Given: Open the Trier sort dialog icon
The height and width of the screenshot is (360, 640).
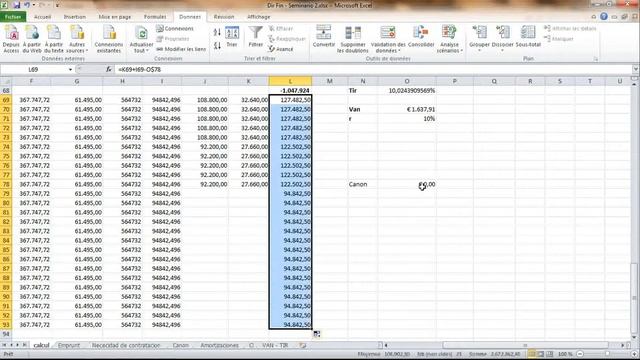Looking at the screenshot, I should coord(232,37).
